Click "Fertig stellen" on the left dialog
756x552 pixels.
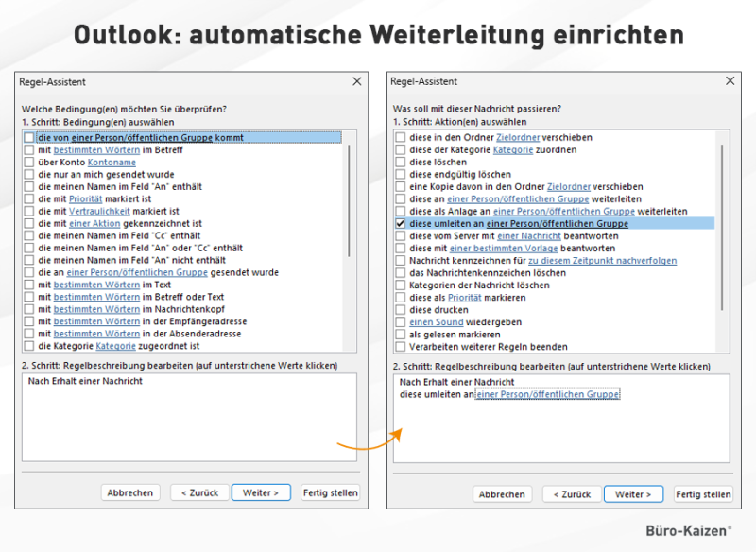pyautogui.click(x=330, y=492)
